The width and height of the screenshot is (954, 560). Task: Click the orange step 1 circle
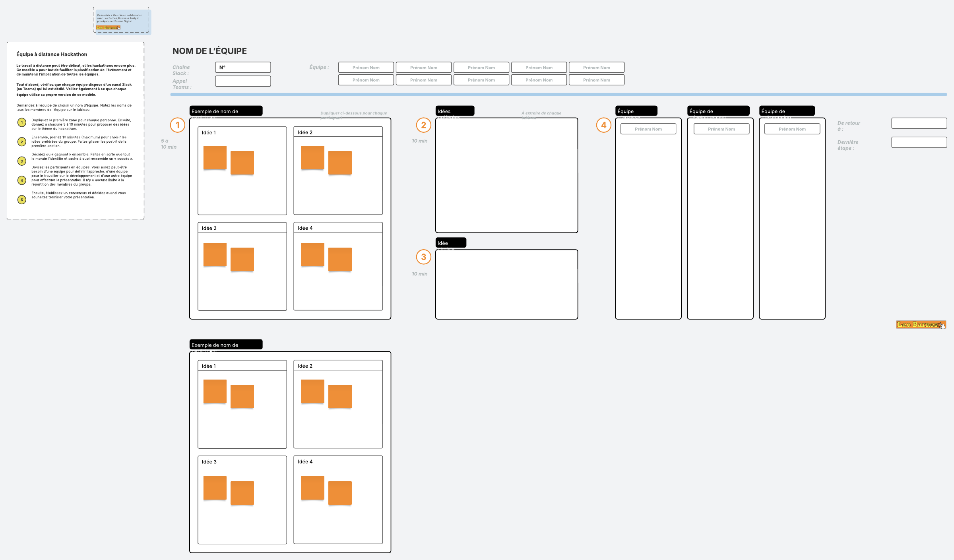click(x=178, y=125)
